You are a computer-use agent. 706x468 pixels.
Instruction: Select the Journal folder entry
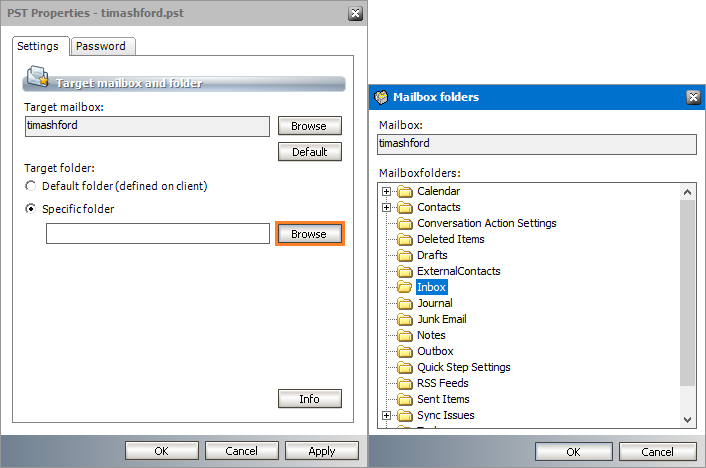pyautogui.click(x=434, y=303)
